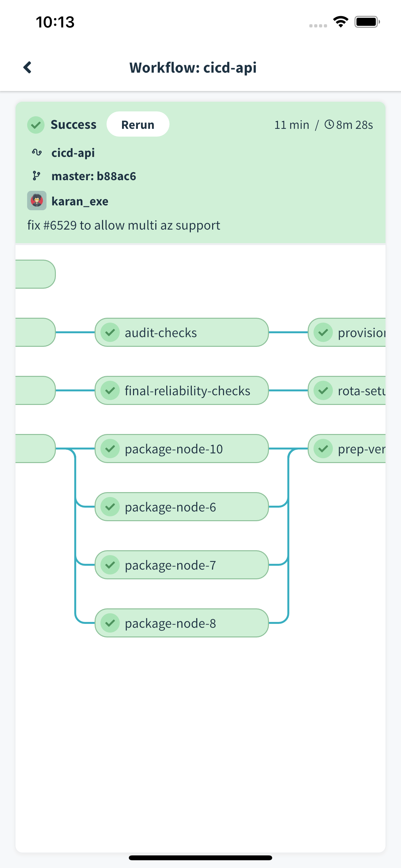The height and width of the screenshot is (868, 401).
Task: Click the 11 min elapsed time
Action: point(292,125)
